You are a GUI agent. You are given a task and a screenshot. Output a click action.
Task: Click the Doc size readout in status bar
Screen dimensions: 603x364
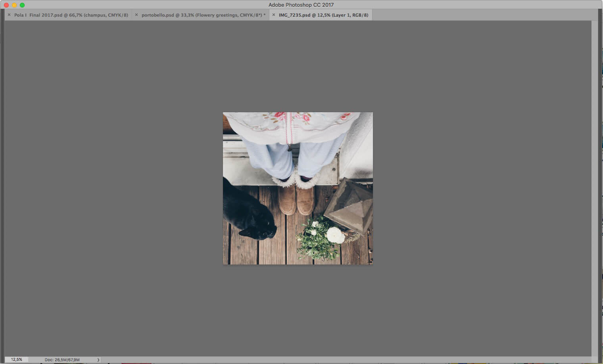(x=62, y=360)
